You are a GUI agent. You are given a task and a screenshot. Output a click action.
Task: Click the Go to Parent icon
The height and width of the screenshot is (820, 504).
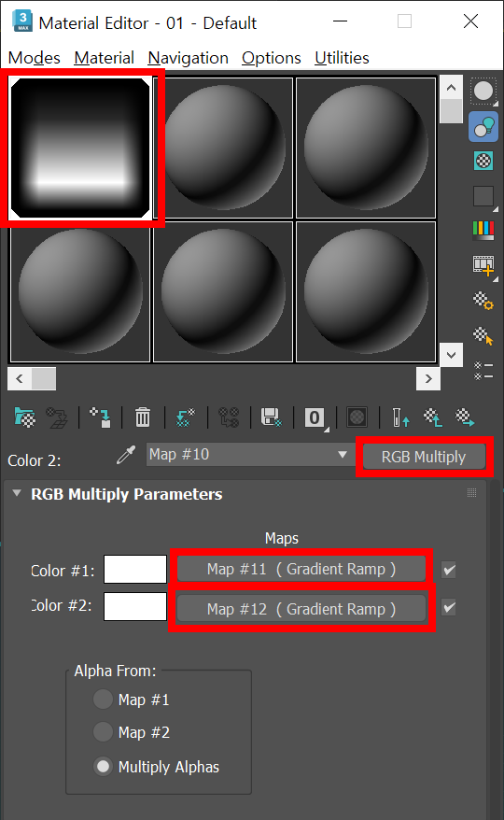point(433,417)
